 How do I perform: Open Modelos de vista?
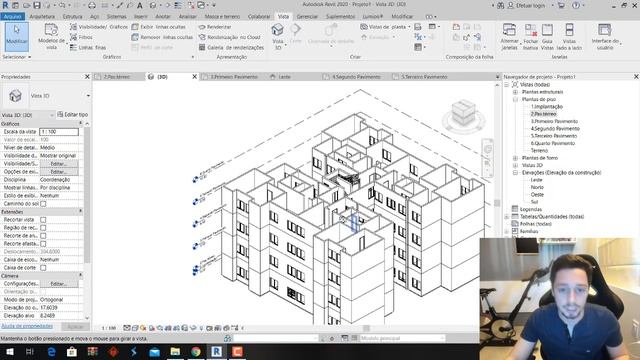pos(51,37)
